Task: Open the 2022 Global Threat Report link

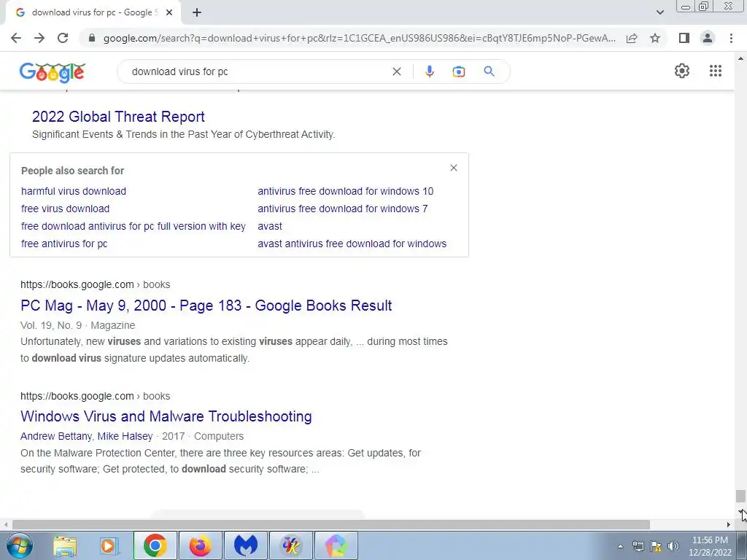Action: (118, 117)
